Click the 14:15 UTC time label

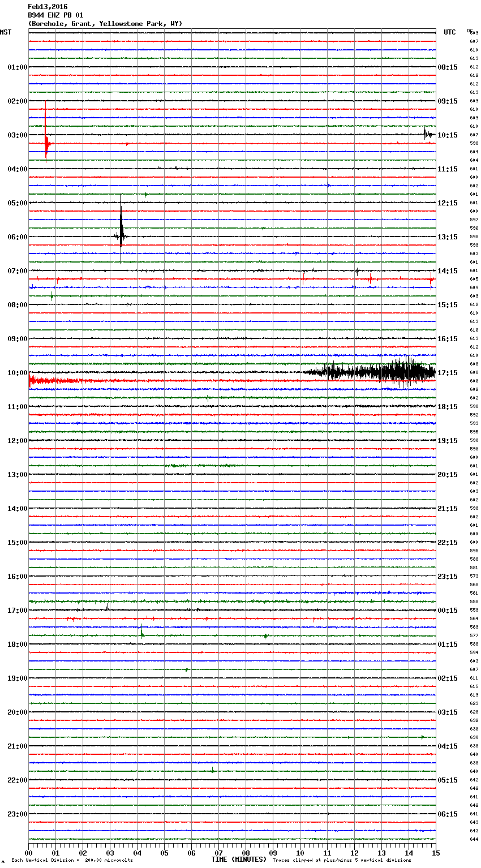click(448, 271)
